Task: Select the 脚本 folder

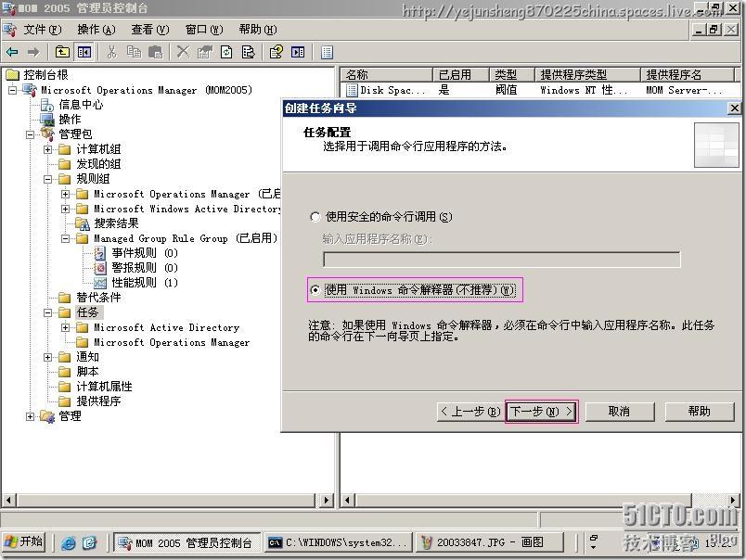Action: click(x=87, y=372)
